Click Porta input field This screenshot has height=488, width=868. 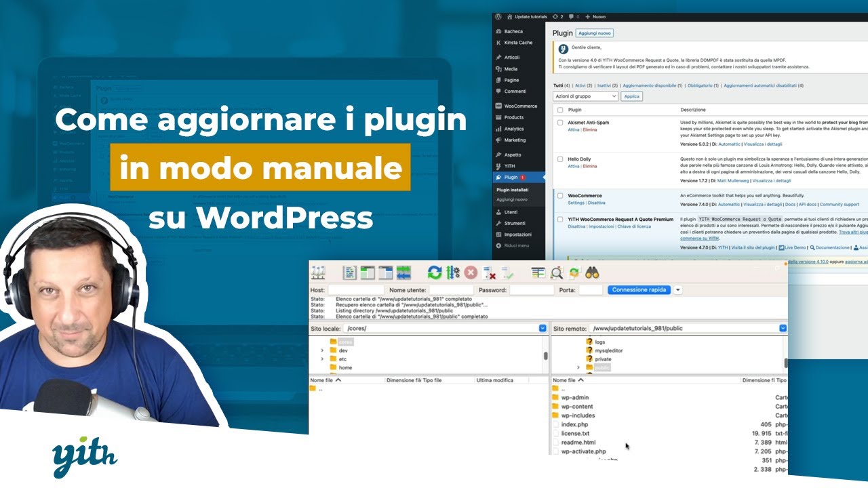coord(591,290)
